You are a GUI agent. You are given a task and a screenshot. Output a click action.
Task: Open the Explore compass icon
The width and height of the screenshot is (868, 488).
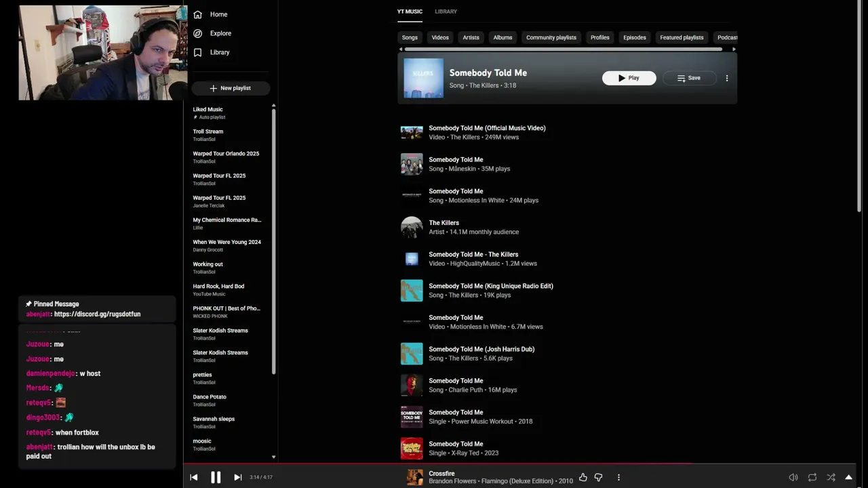197,33
